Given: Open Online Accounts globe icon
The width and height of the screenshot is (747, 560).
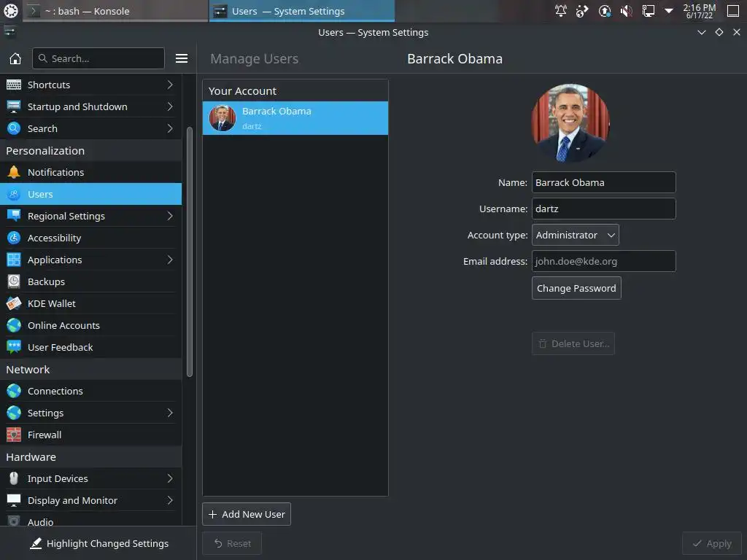Looking at the screenshot, I should pos(14,326).
